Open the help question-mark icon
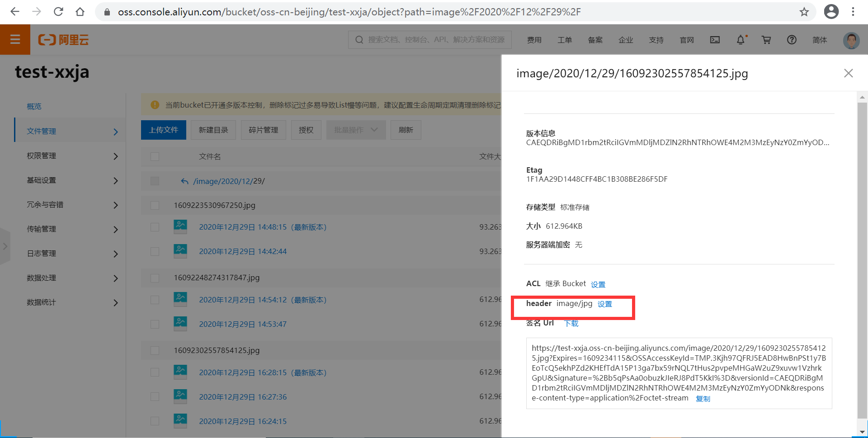Image resolution: width=868 pixels, height=438 pixels. (x=792, y=40)
